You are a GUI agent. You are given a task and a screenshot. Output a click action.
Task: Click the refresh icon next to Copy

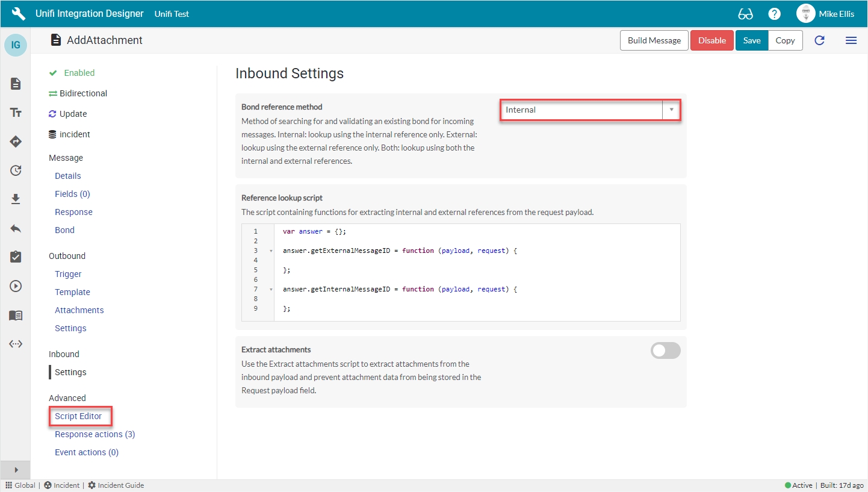coord(819,40)
